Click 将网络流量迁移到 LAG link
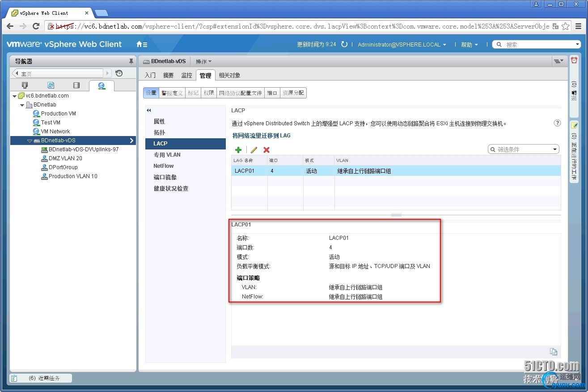 (x=261, y=135)
